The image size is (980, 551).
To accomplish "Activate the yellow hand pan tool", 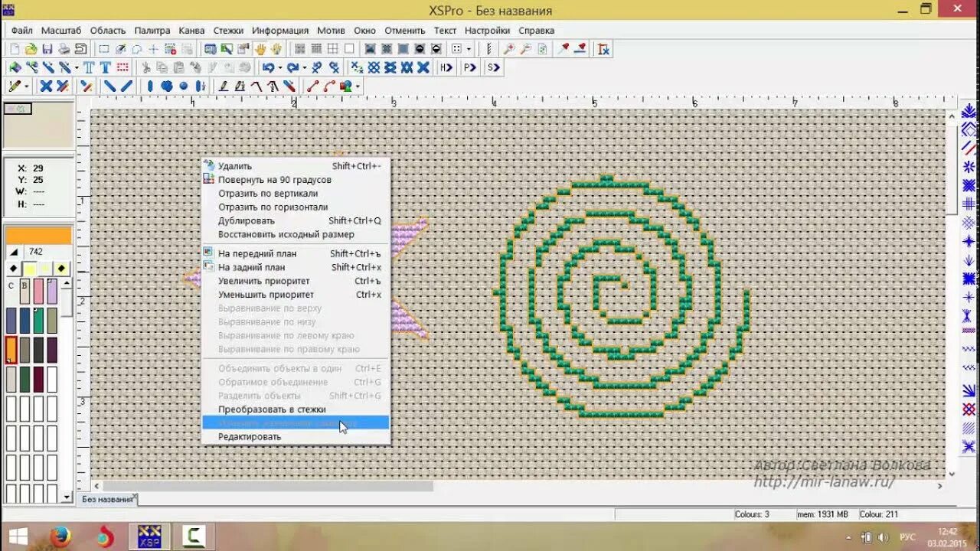I will (260, 49).
